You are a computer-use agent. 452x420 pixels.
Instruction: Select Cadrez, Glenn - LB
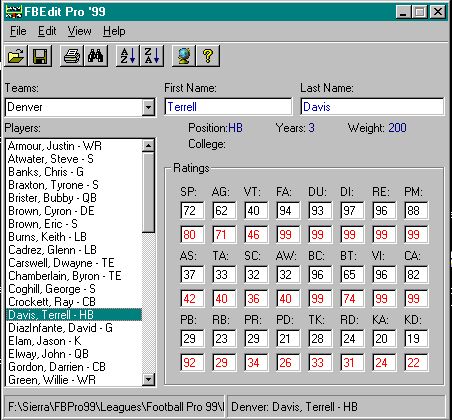[74, 250]
